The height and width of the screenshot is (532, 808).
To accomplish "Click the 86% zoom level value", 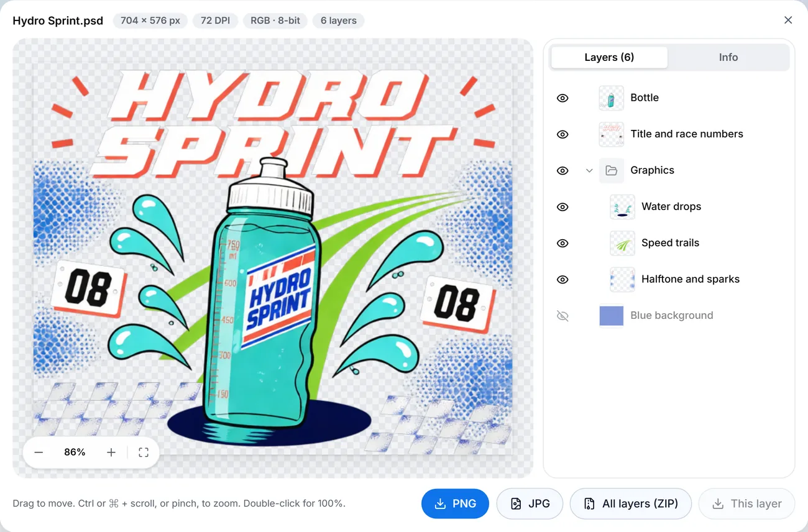I will click(75, 452).
